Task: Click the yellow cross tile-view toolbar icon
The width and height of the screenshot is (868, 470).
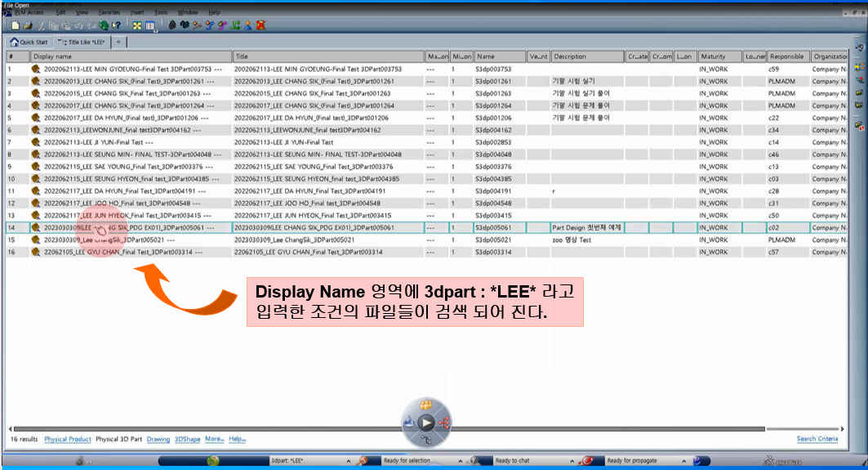Action: (x=137, y=25)
